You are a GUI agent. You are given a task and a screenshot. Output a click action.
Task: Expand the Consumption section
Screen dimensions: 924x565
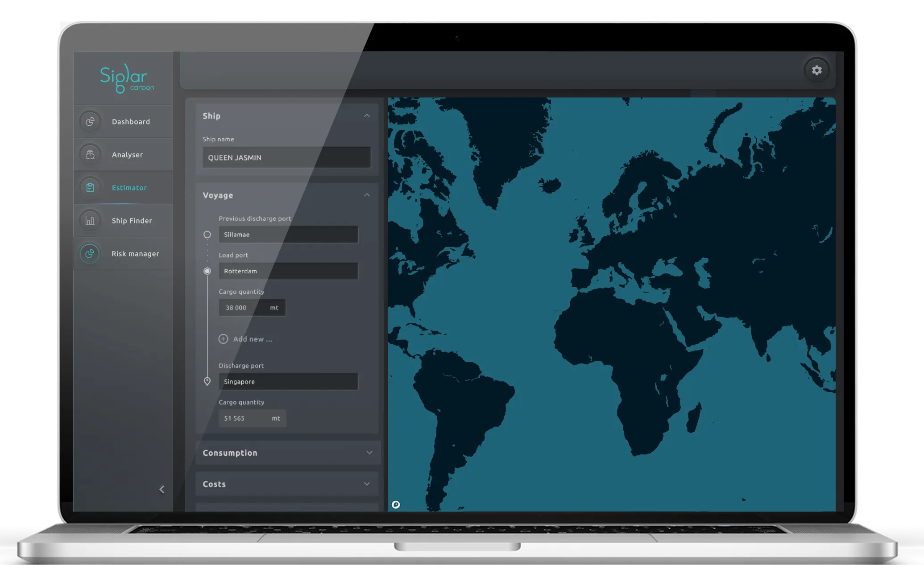369,453
